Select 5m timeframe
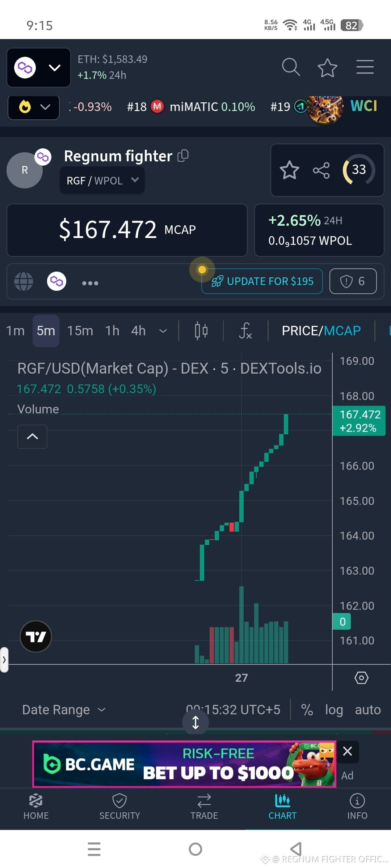 coord(46,331)
